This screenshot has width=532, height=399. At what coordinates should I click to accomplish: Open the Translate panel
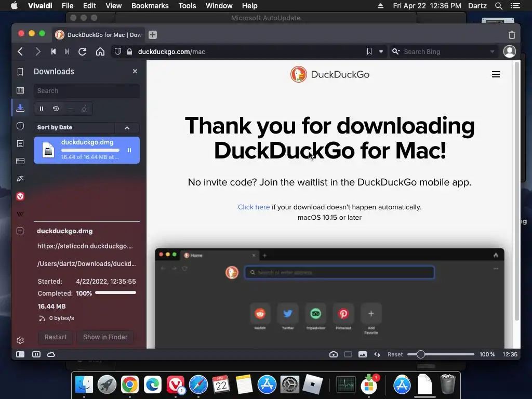(x=20, y=179)
